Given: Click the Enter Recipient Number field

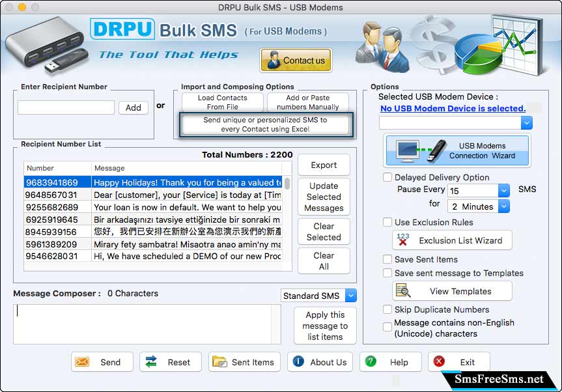Looking at the screenshot, I should coord(66,107).
